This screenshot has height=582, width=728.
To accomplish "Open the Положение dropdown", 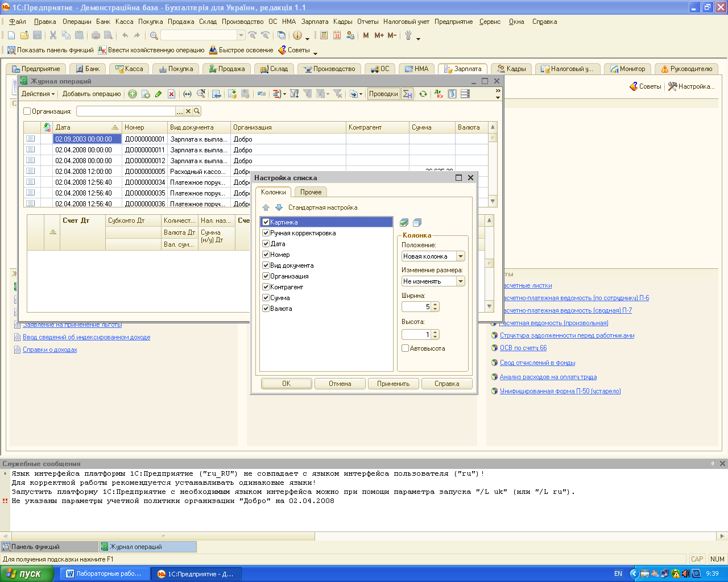I will click(x=461, y=256).
